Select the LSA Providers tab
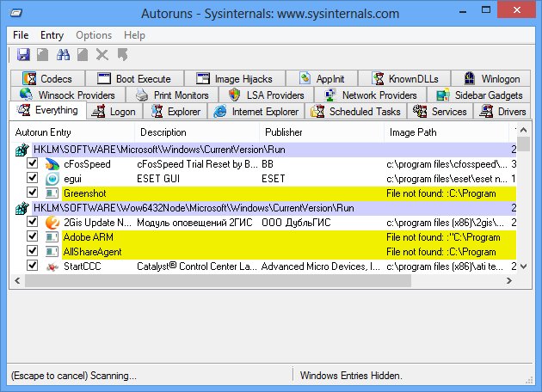 point(266,95)
